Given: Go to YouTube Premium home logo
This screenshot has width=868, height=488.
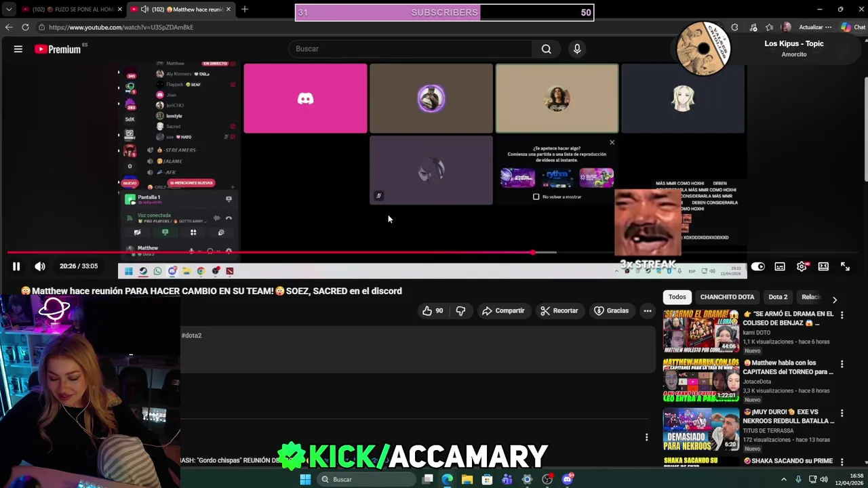Looking at the screenshot, I should pos(58,49).
